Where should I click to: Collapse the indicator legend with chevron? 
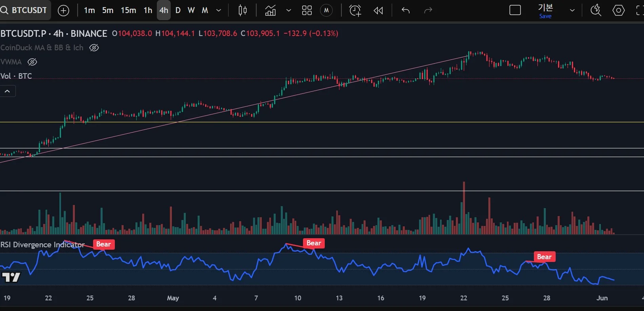pos(7,91)
